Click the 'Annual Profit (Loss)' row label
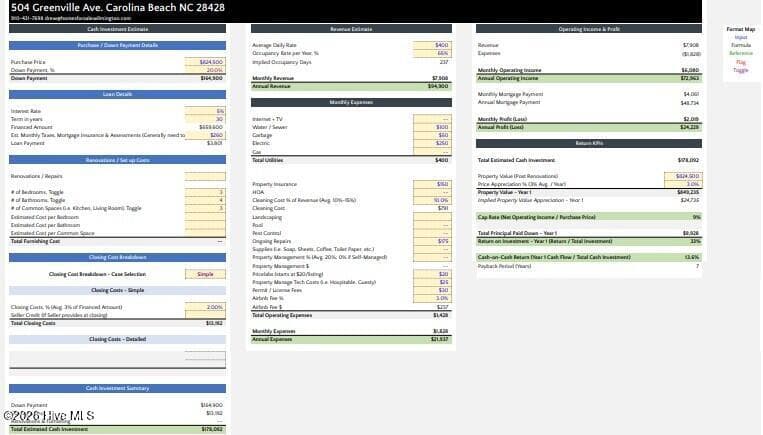This screenshot has height=435, width=763. coord(501,127)
